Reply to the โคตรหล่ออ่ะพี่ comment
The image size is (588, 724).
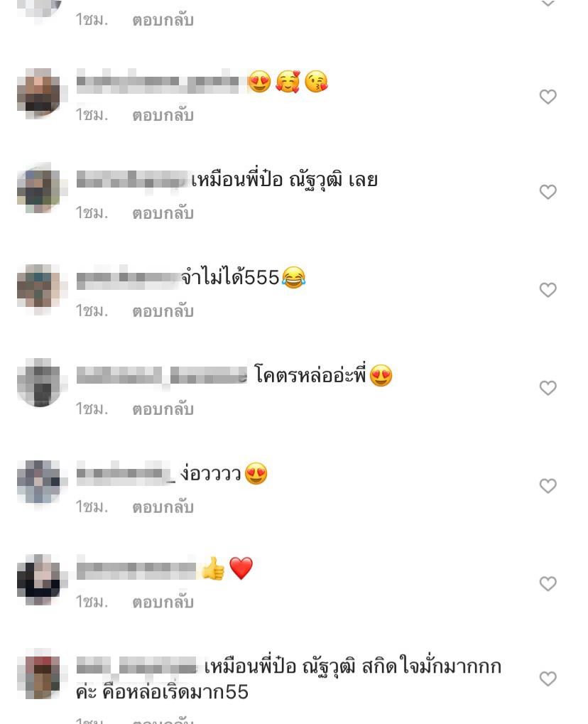tap(163, 409)
